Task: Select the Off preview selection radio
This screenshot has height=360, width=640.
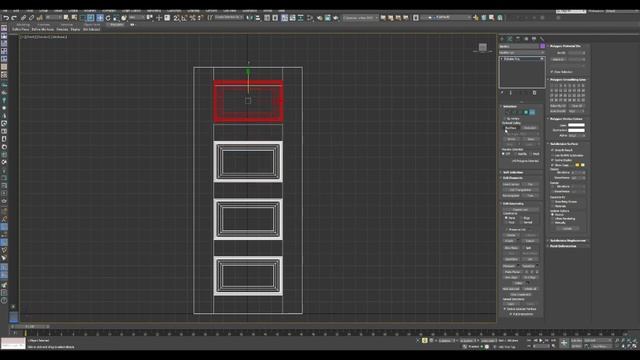Action: click(503, 154)
